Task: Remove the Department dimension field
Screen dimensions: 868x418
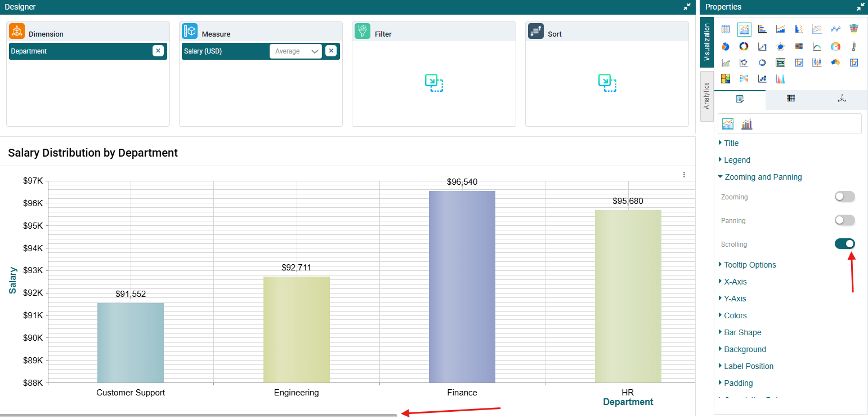Action: point(158,51)
